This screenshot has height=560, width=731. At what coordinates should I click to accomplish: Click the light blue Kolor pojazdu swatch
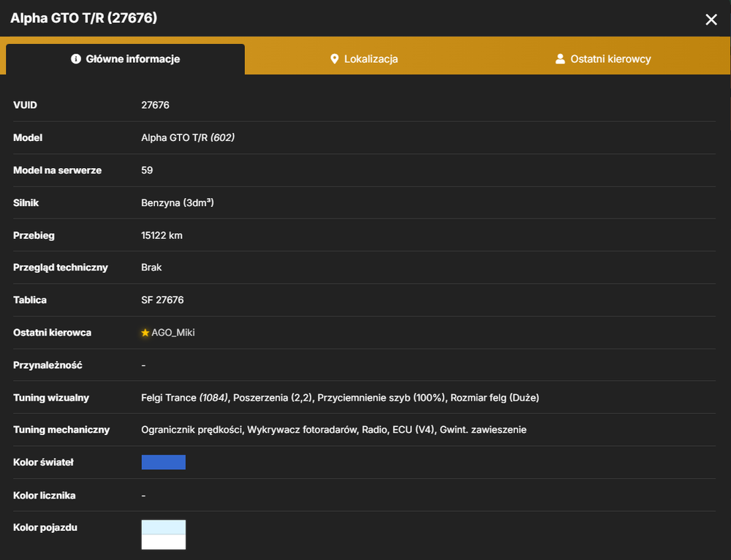click(x=164, y=527)
